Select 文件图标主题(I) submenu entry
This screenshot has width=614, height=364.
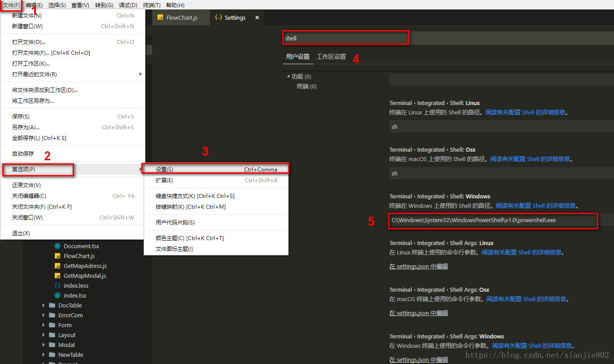(x=216, y=249)
